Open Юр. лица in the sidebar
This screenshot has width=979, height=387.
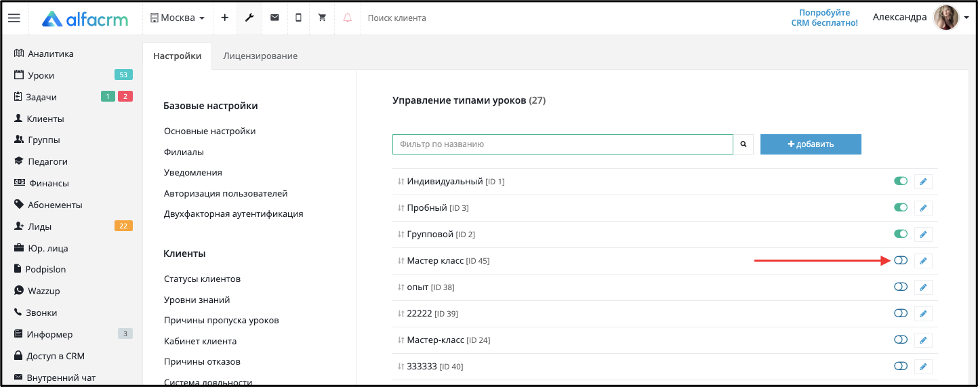41,248
